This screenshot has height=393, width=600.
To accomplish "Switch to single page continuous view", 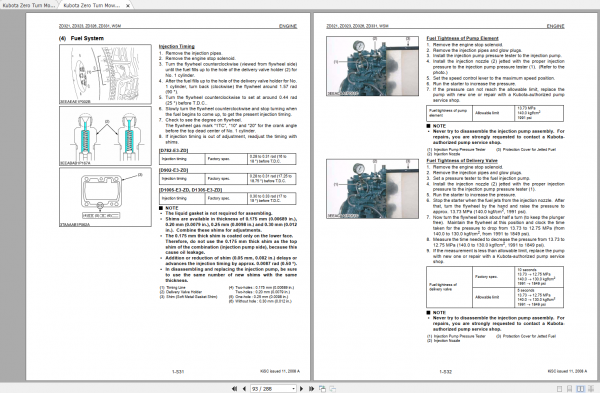I will [x=570, y=389].
